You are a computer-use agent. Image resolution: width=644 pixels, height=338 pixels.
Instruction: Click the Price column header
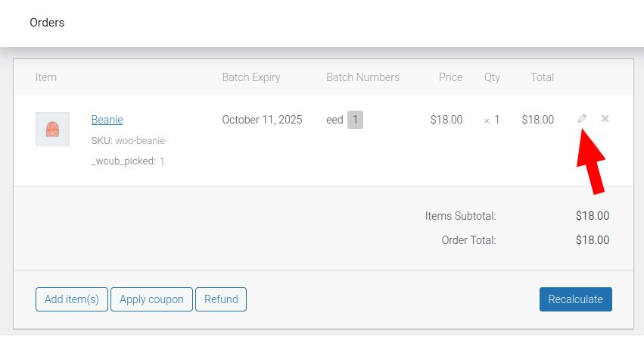pyautogui.click(x=450, y=77)
